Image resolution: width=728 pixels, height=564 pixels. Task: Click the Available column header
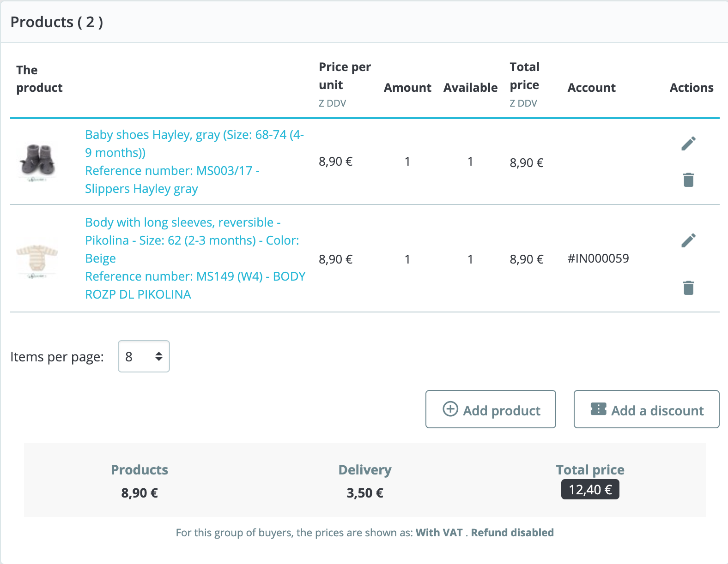[x=470, y=88]
